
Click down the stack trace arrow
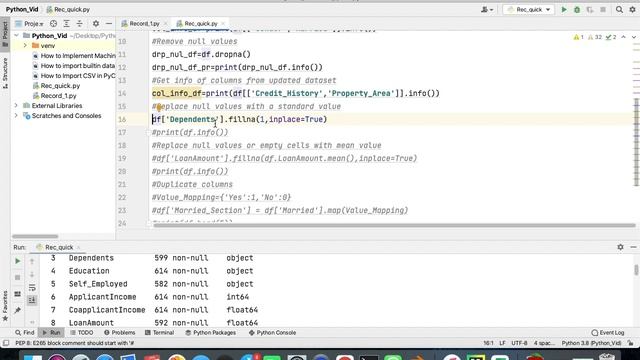[32, 274]
